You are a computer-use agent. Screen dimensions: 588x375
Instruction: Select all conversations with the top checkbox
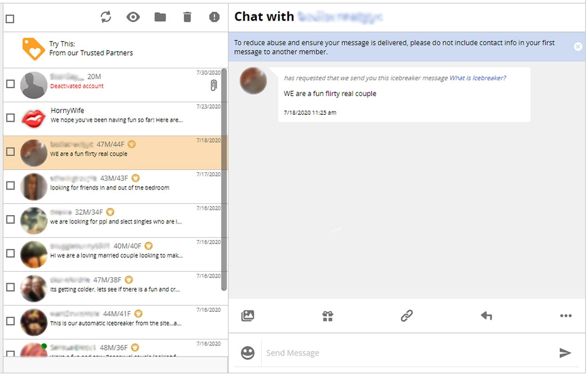click(x=9, y=18)
